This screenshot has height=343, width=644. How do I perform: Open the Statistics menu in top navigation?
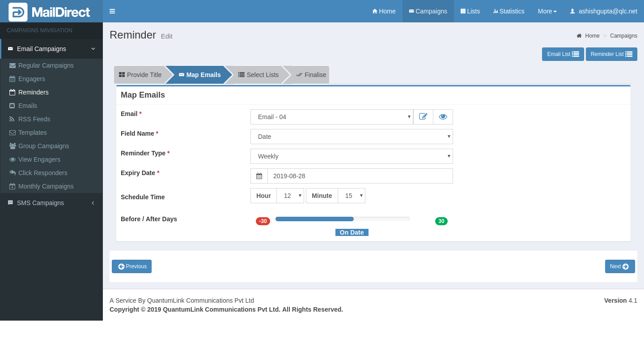click(508, 11)
